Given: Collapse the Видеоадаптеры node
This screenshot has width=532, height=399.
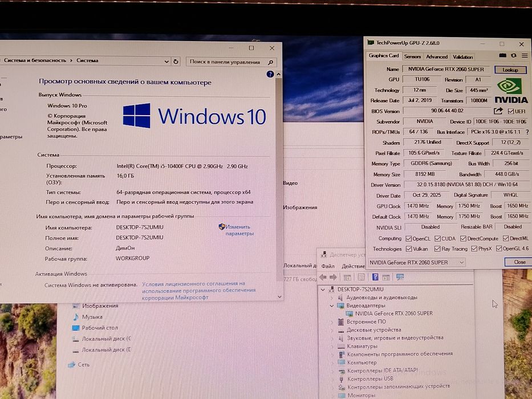Looking at the screenshot, I should 332,306.
